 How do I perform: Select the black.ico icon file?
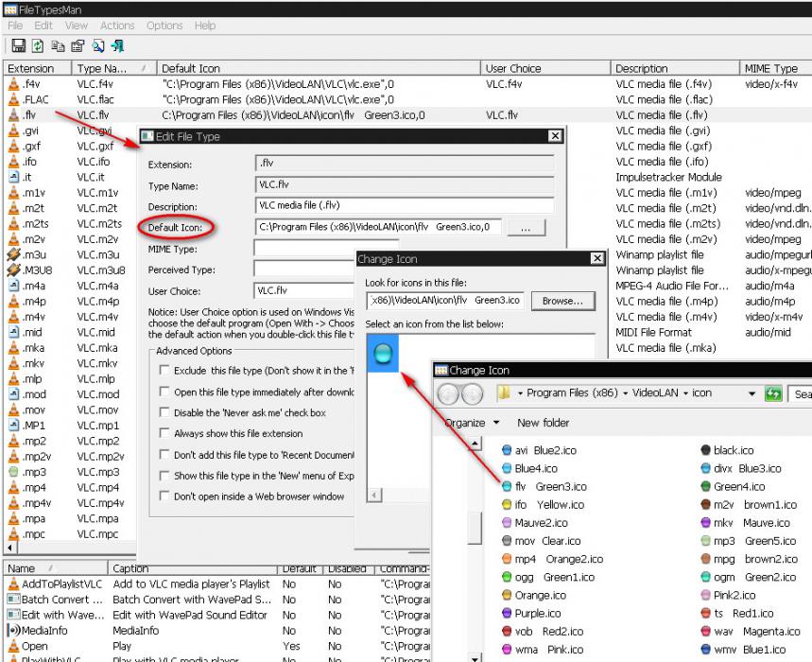pos(733,451)
